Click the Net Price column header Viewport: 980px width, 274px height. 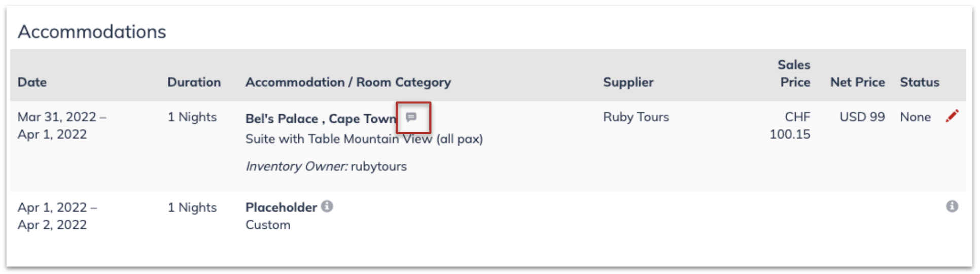[857, 82]
